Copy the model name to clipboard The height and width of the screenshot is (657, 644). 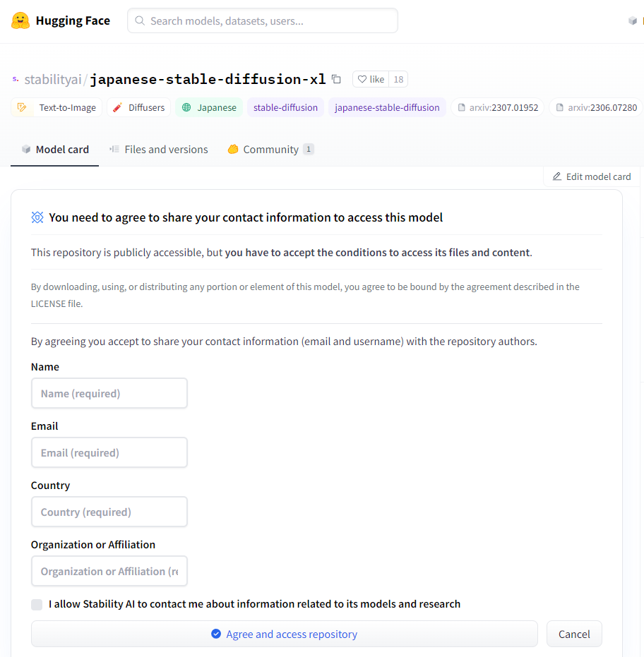pos(337,79)
